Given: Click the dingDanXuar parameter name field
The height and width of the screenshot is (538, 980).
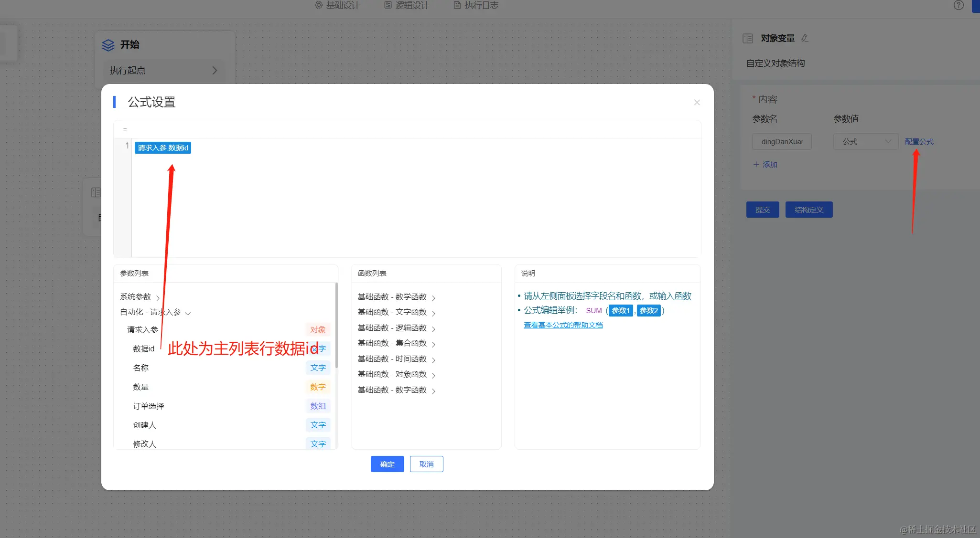Looking at the screenshot, I should click(782, 142).
